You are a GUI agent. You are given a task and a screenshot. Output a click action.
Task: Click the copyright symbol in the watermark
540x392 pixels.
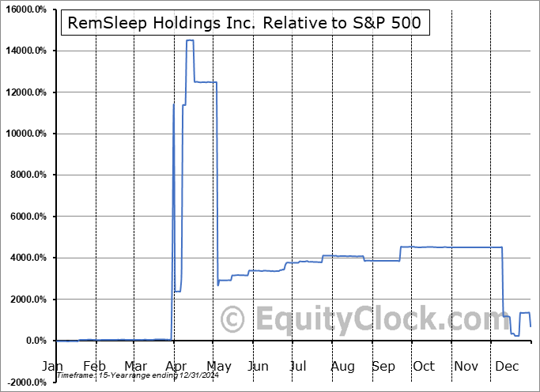(232, 320)
